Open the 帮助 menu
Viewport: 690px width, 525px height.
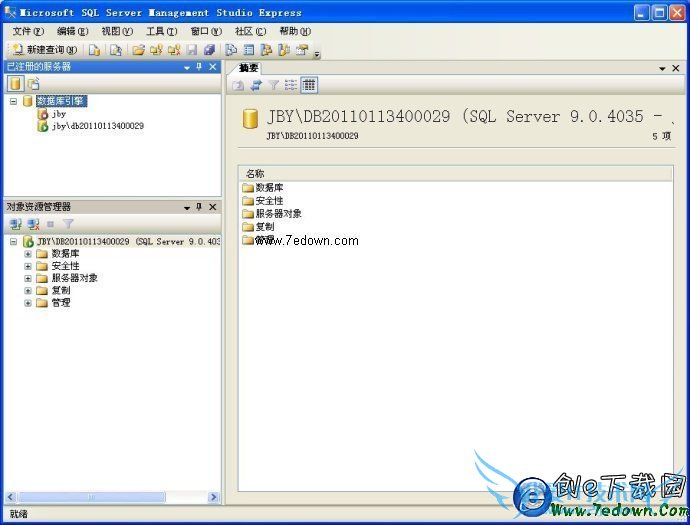pos(295,32)
